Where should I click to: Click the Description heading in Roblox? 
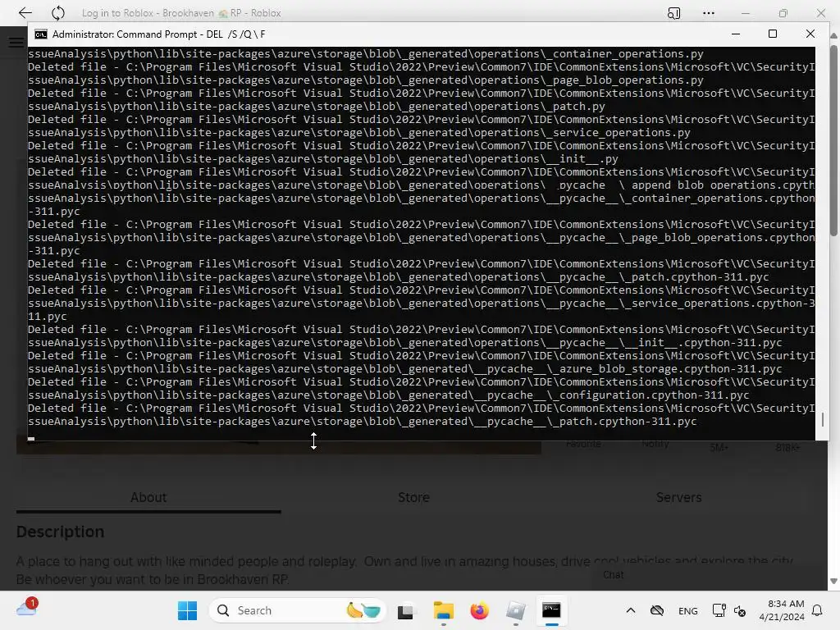click(60, 532)
